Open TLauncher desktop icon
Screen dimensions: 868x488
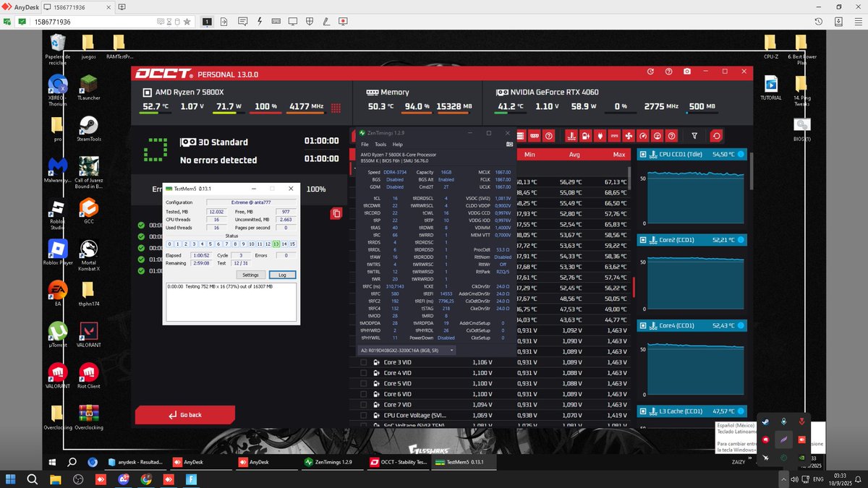88,87
